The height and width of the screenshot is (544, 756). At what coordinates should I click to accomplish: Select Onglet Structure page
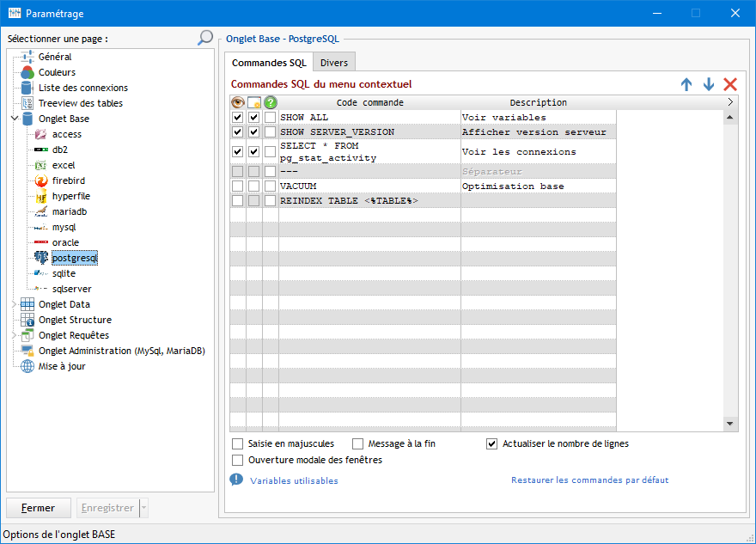[x=76, y=320]
